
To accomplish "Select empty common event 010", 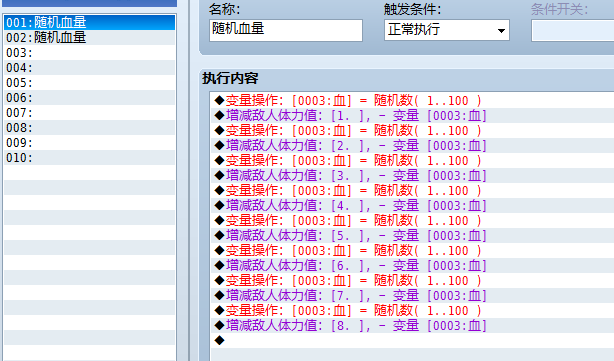I will click(x=89, y=158).
